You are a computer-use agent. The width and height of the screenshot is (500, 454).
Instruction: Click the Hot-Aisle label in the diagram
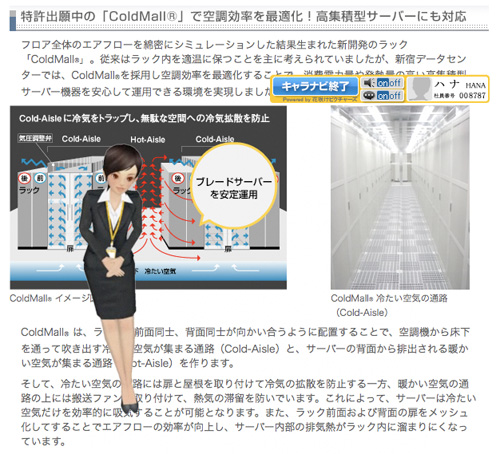point(148,139)
